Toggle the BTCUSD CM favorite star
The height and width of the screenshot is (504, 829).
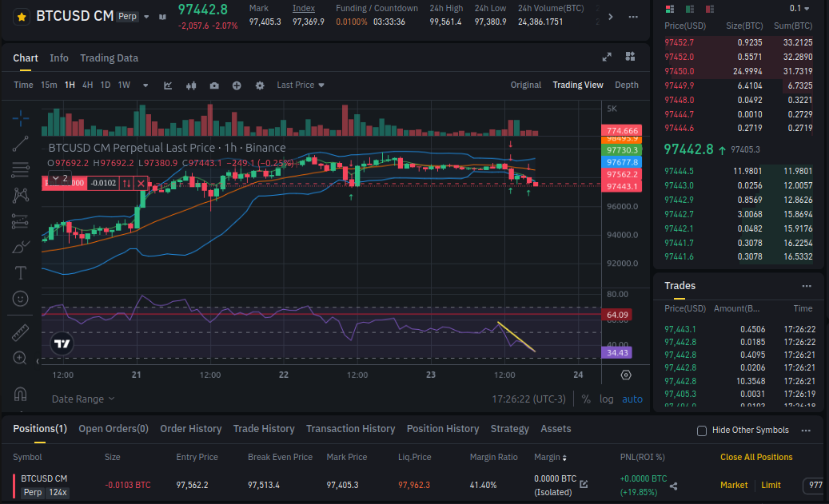pyautogui.click(x=22, y=17)
